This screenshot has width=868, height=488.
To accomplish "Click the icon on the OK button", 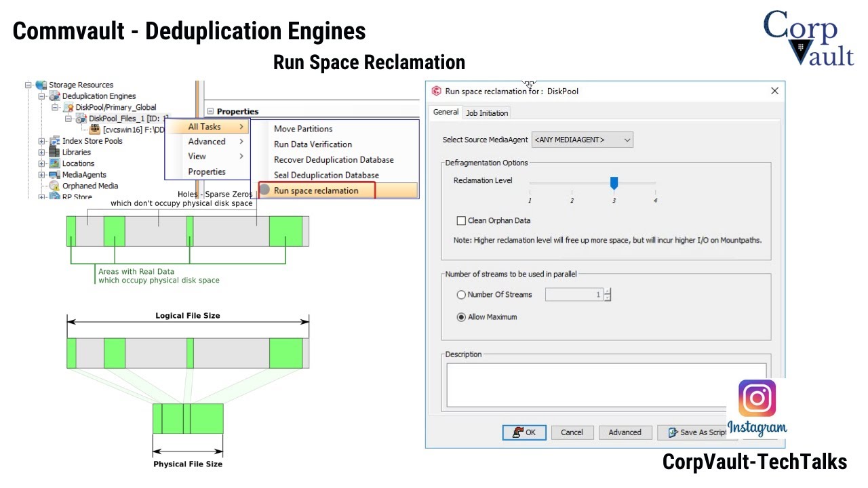I will tap(518, 432).
